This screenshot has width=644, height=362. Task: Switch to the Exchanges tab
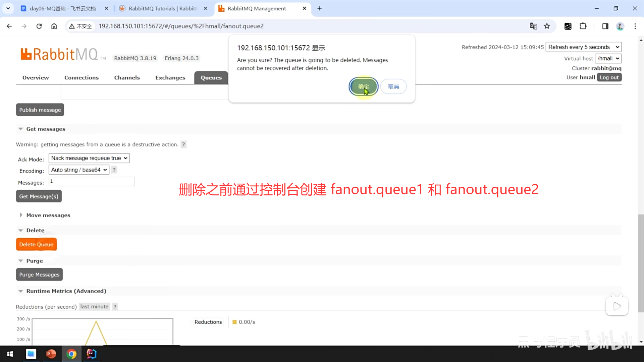(x=170, y=78)
